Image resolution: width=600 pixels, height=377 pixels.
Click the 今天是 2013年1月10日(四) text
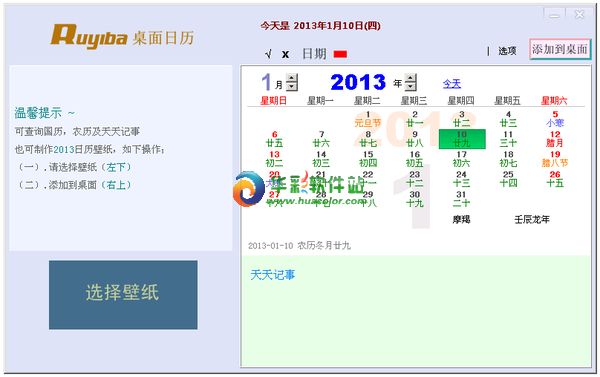[321, 26]
